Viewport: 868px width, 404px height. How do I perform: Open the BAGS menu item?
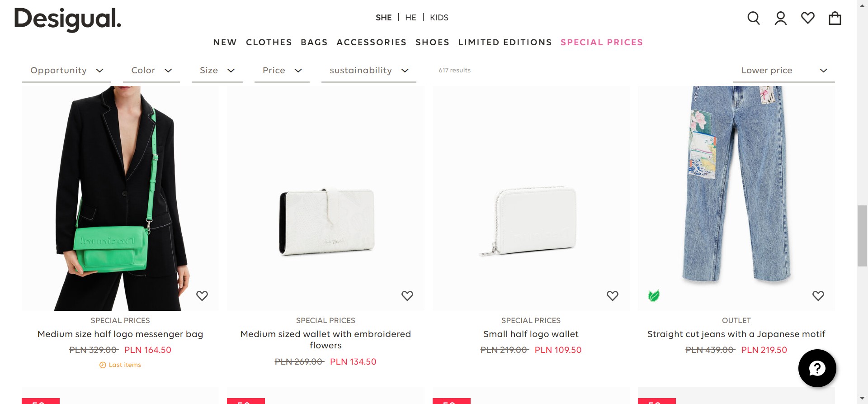coord(314,43)
